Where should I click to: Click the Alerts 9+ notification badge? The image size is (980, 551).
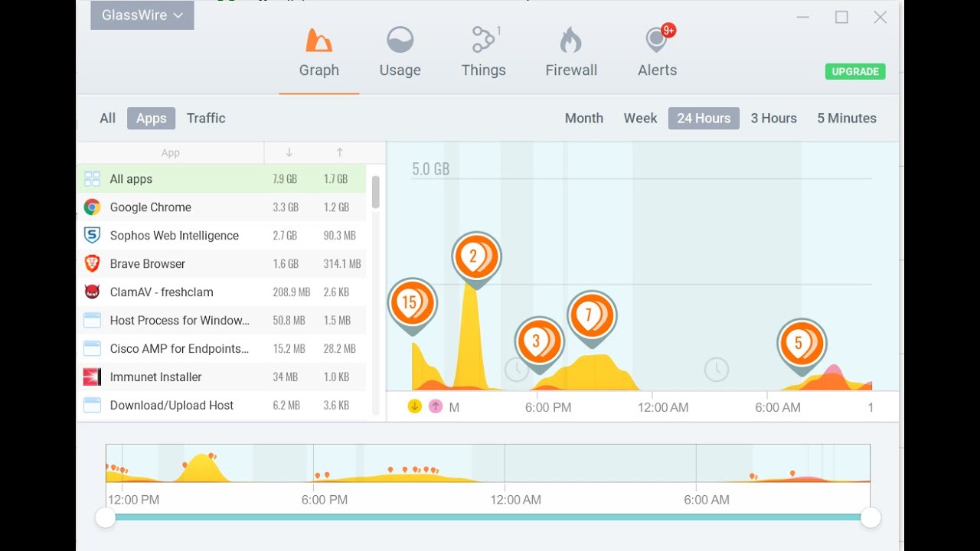pyautogui.click(x=668, y=31)
